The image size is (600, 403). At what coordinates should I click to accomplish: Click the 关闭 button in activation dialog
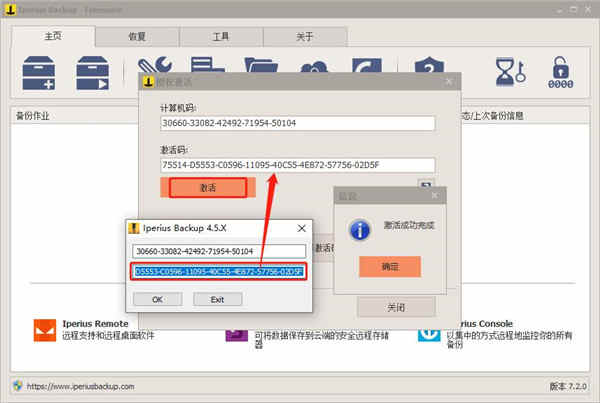tap(396, 307)
